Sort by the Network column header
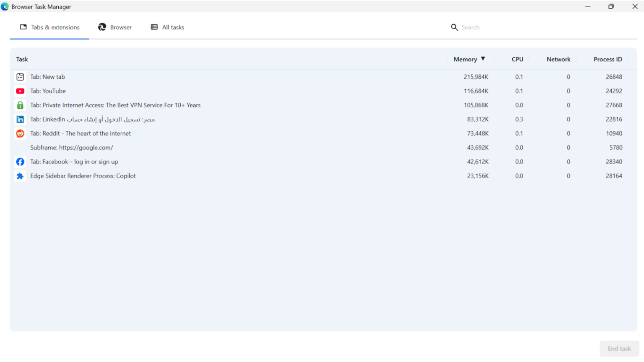644x362 pixels. click(x=558, y=59)
